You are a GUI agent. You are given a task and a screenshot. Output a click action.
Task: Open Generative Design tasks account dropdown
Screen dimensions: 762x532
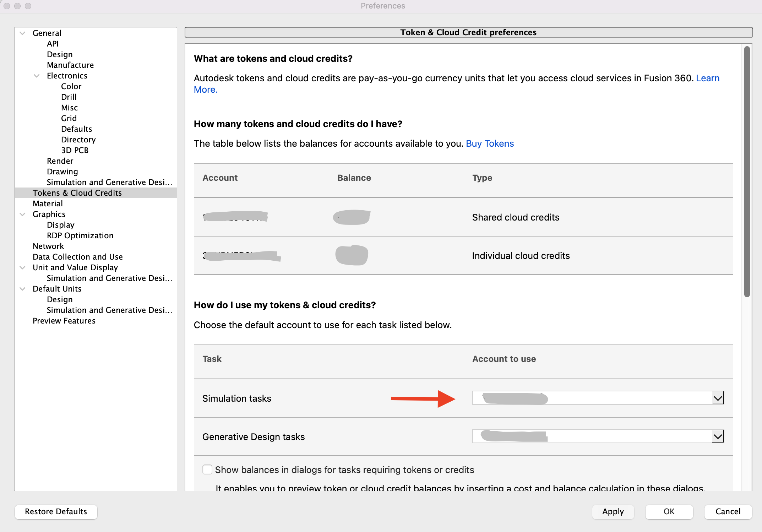coord(718,436)
